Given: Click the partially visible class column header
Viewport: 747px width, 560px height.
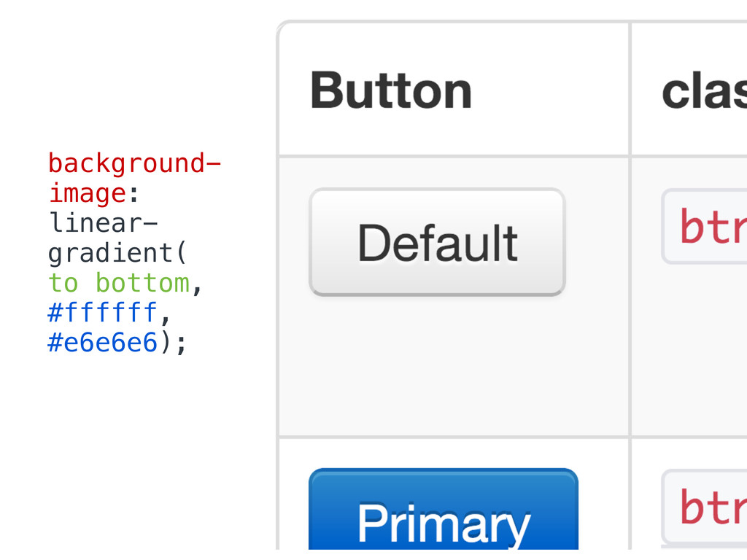Looking at the screenshot, I should pyautogui.click(x=704, y=90).
